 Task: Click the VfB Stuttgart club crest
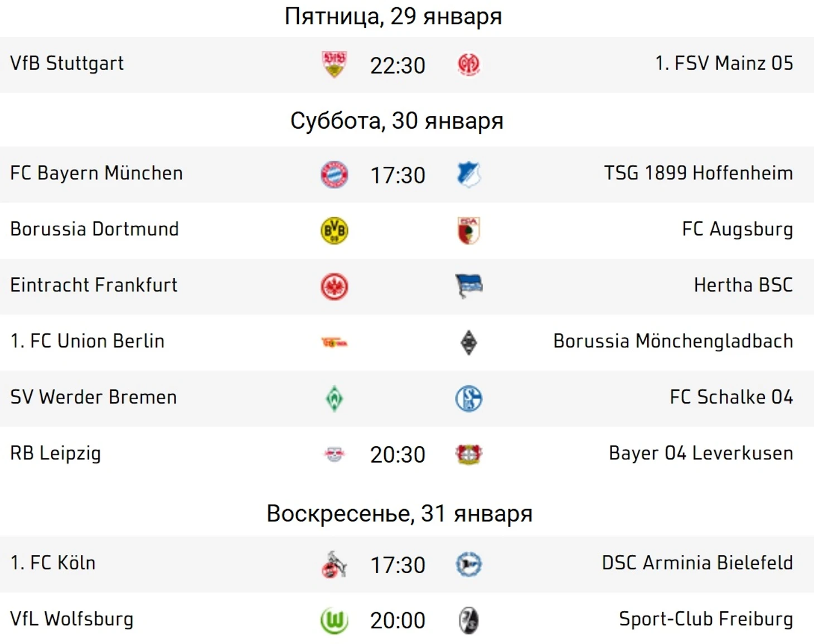click(x=335, y=64)
